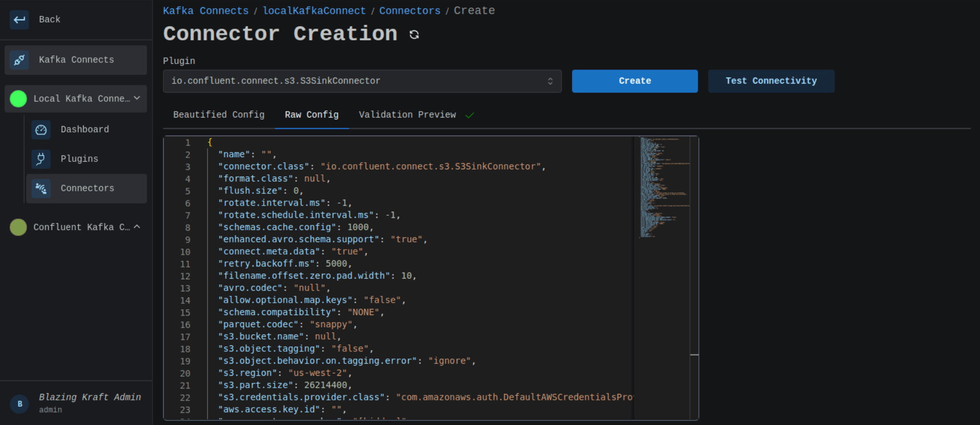
Task: Expand the Confluent Kafka Connect section
Action: (137, 227)
